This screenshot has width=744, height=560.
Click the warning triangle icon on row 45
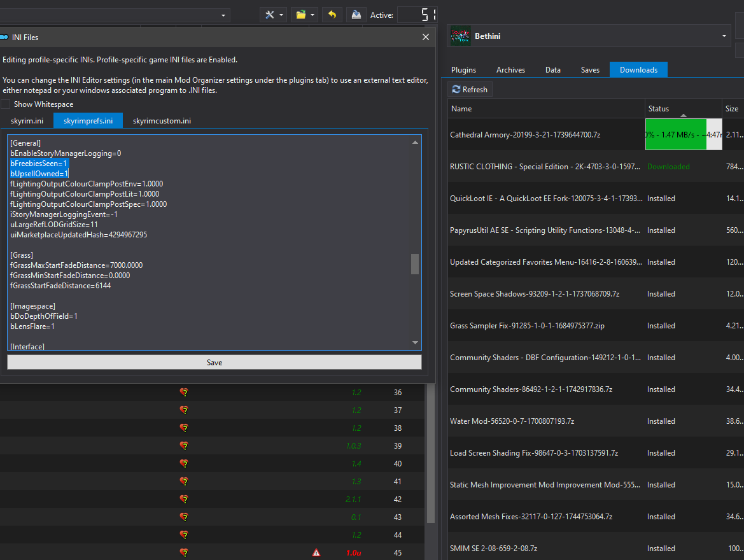(x=316, y=553)
